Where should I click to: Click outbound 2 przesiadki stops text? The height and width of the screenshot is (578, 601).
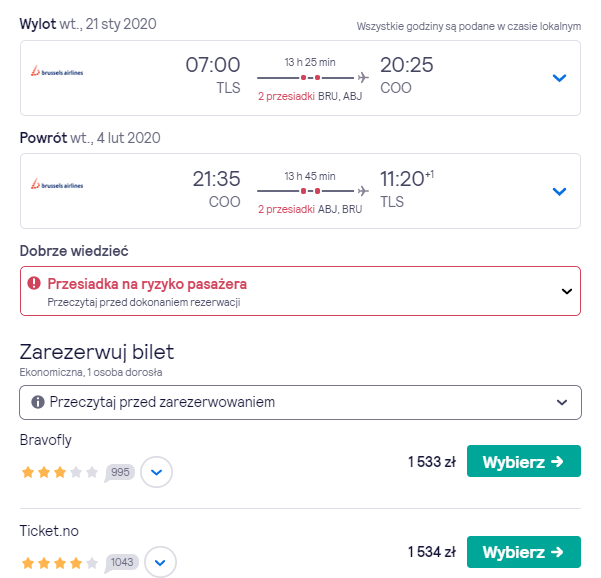tap(286, 96)
